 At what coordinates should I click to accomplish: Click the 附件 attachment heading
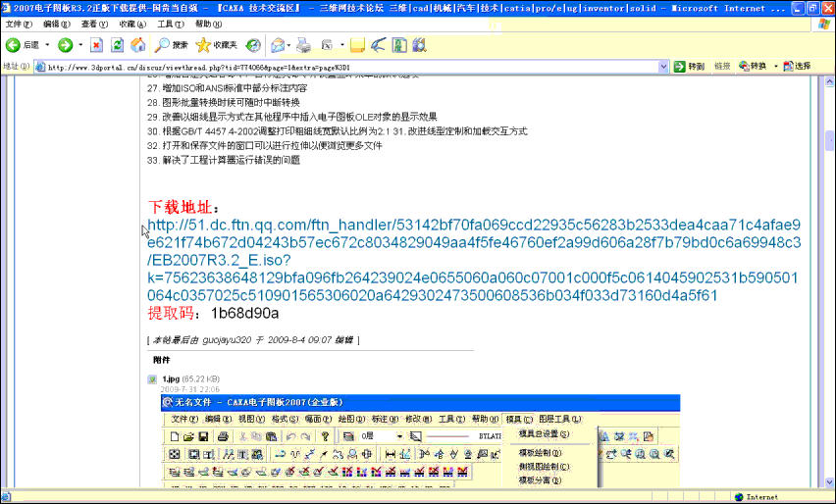162,360
